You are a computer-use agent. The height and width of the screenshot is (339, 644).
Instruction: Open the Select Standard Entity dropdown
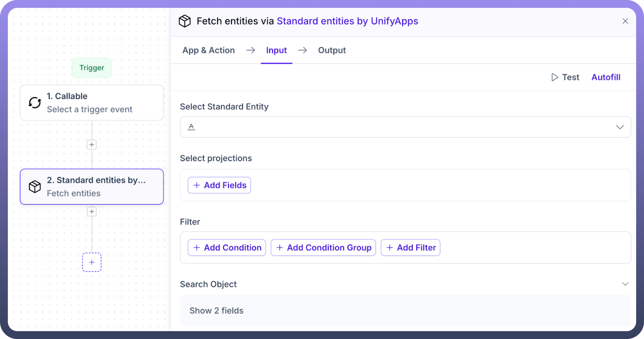click(619, 127)
